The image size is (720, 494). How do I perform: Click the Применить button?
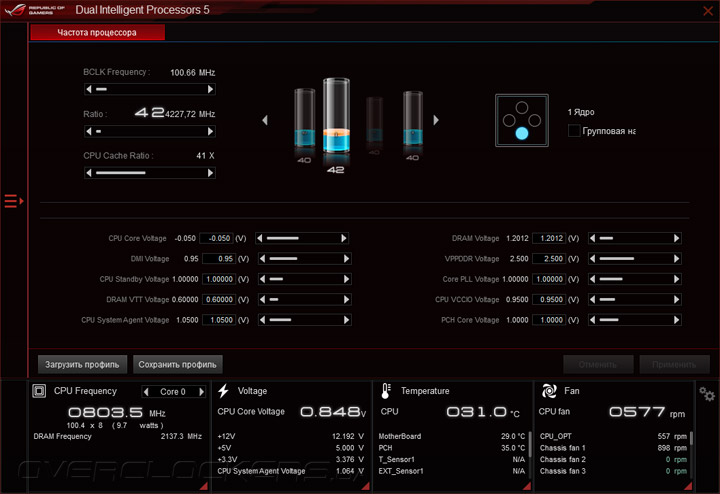tap(674, 364)
